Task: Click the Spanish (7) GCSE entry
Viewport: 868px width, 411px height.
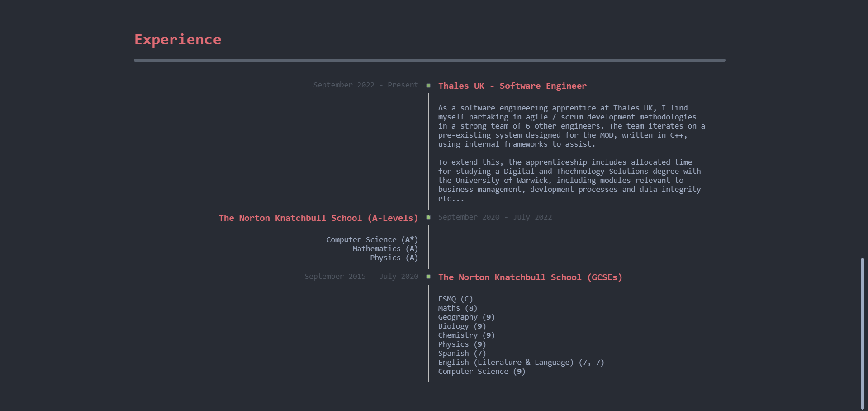Action: (x=462, y=354)
